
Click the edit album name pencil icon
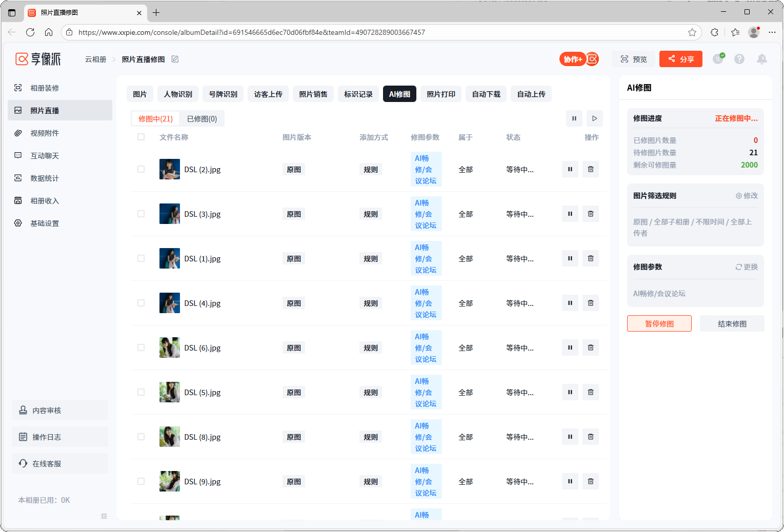tap(175, 59)
